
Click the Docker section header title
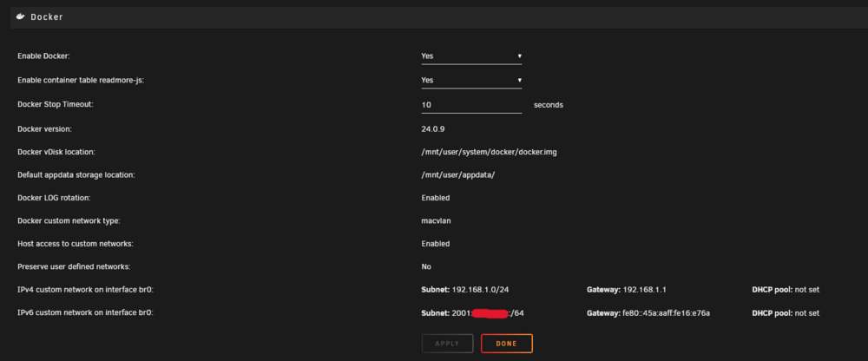[x=47, y=16]
